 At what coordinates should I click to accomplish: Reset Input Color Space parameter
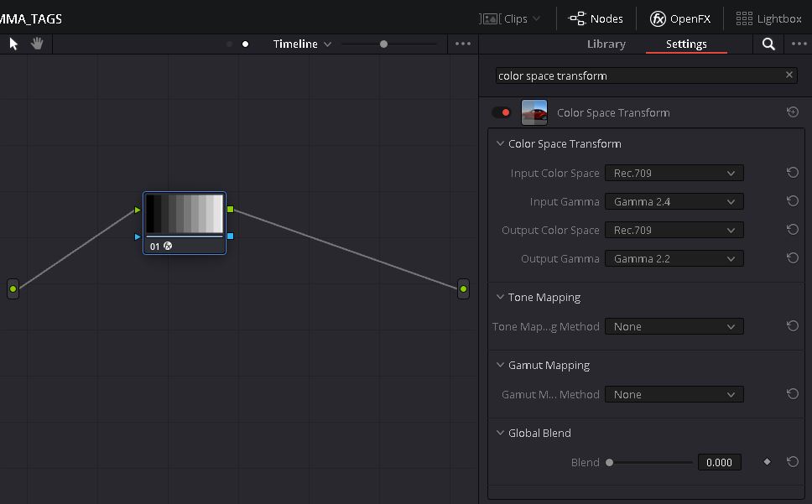pos(792,173)
